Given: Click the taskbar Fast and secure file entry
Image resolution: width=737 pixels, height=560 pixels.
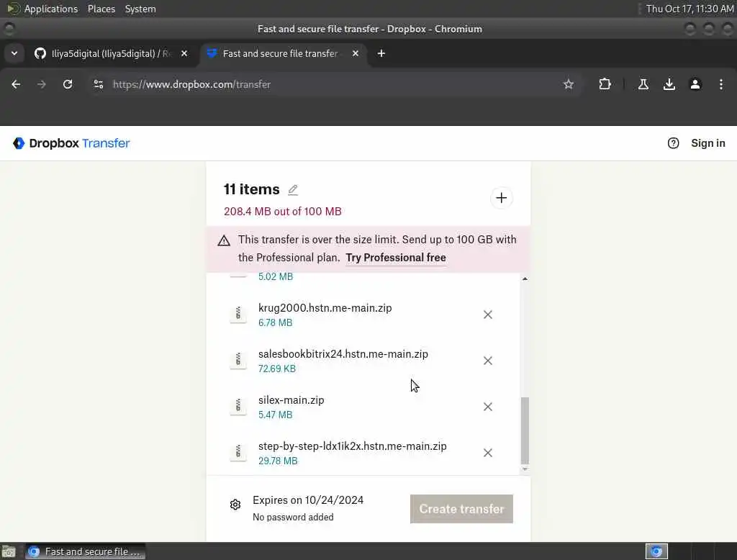Looking at the screenshot, I should [86, 551].
